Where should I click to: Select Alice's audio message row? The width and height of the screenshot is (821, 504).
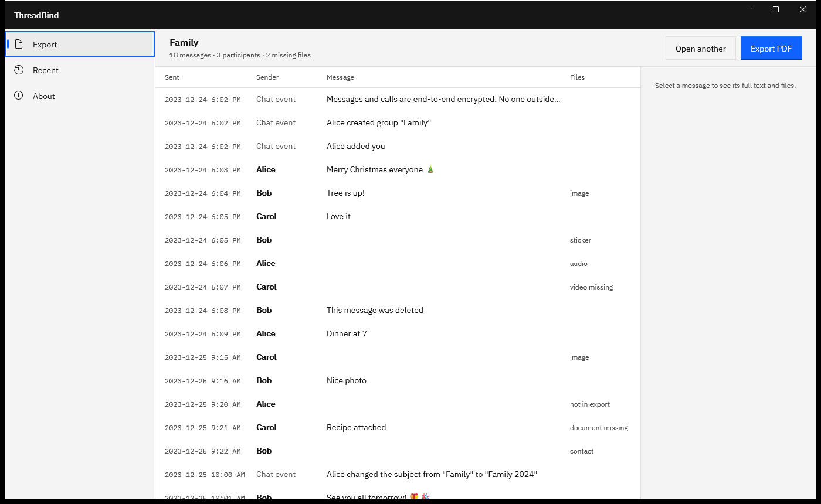pos(398,264)
